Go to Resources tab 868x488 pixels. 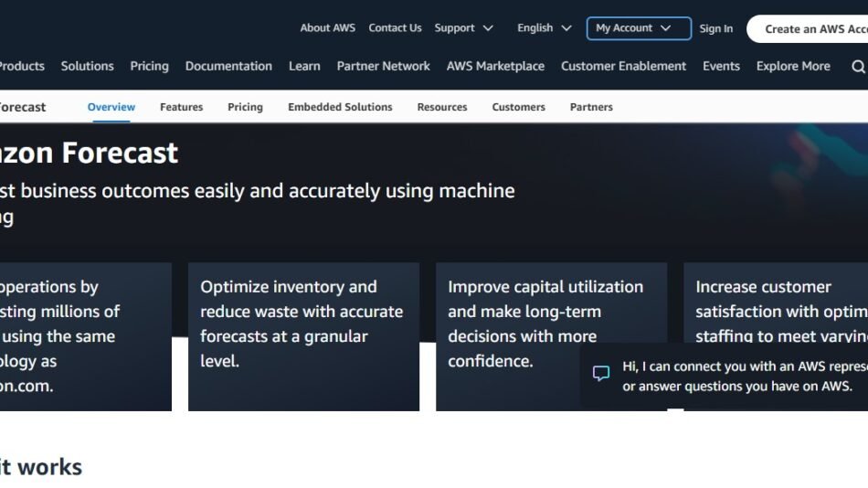442,107
